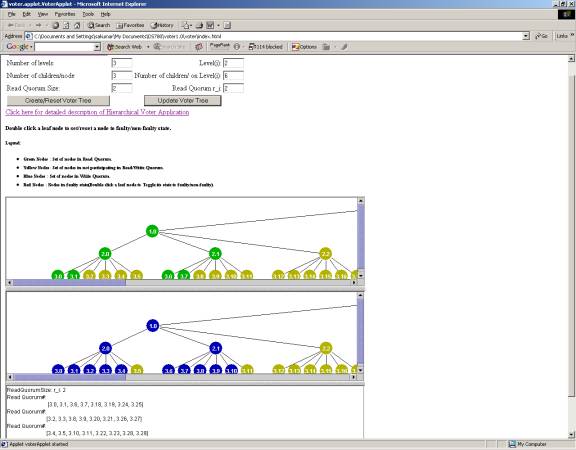The image size is (576, 450).
Task: Click the Print icon in toolbar
Action: pos(199,25)
